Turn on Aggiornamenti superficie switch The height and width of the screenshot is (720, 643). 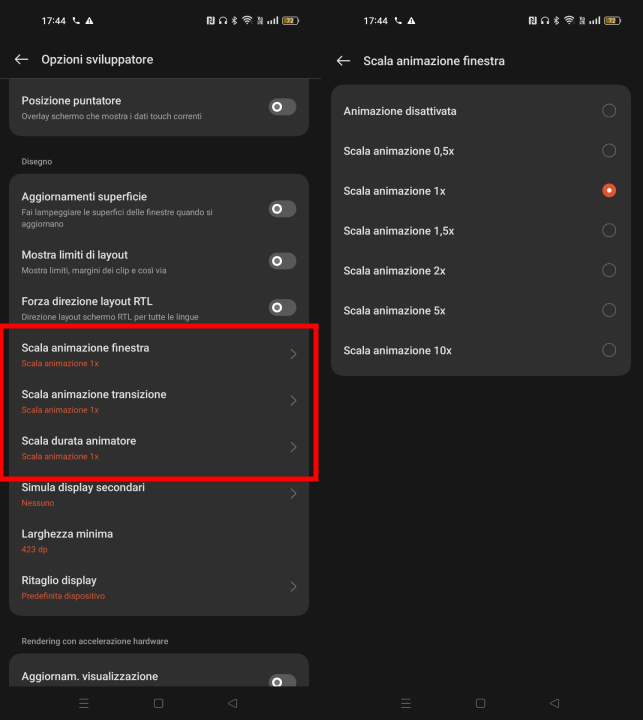[282, 209]
